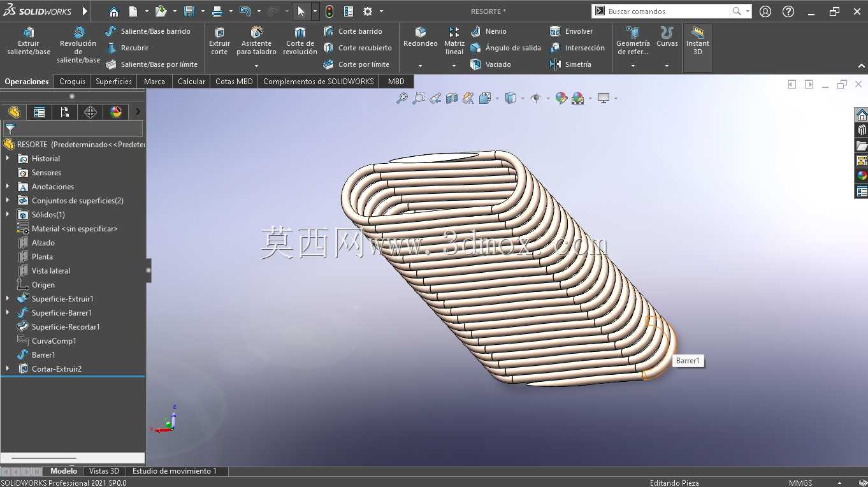Expand the Anotaciones node

pos(8,186)
